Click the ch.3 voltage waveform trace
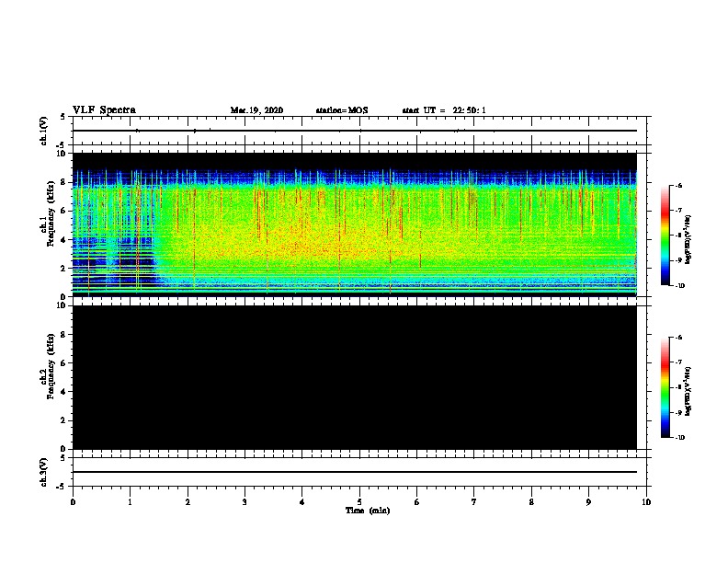Screen dimensions: 728x563 click(355, 472)
